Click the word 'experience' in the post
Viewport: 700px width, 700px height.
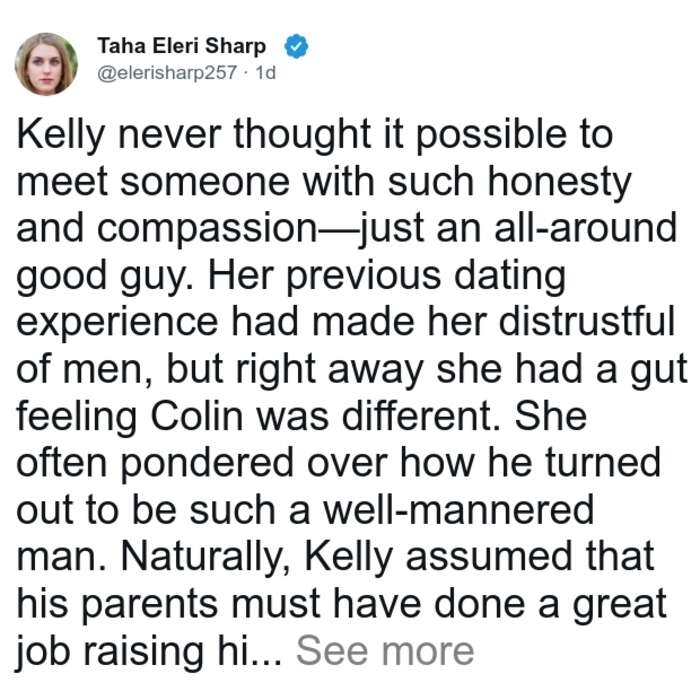[117, 324]
